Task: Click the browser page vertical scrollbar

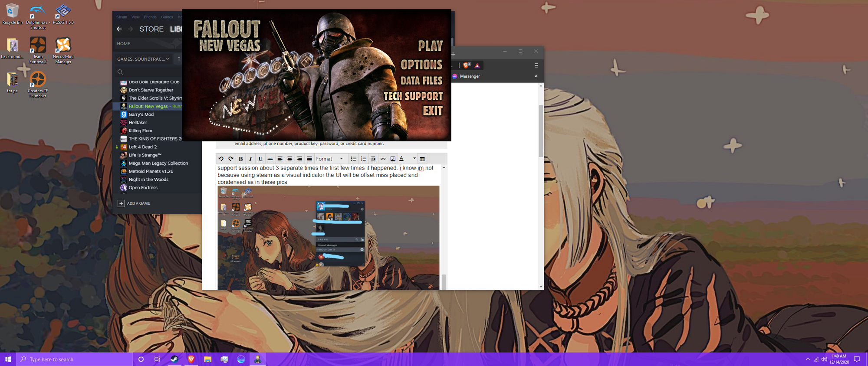Action: point(541,131)
